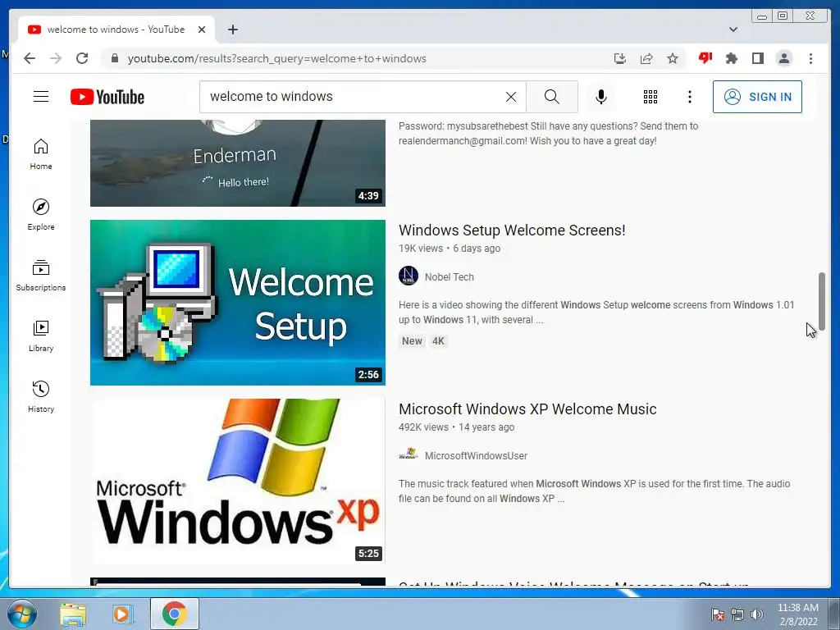Reload the page
Screen dimensions: 840x630
click(82, 58)
